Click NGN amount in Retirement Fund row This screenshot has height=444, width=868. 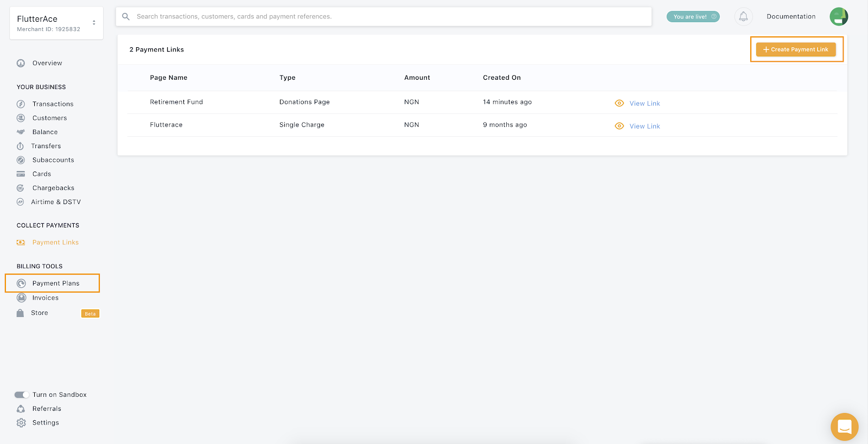pyautogui.click(x=412, y=102)
